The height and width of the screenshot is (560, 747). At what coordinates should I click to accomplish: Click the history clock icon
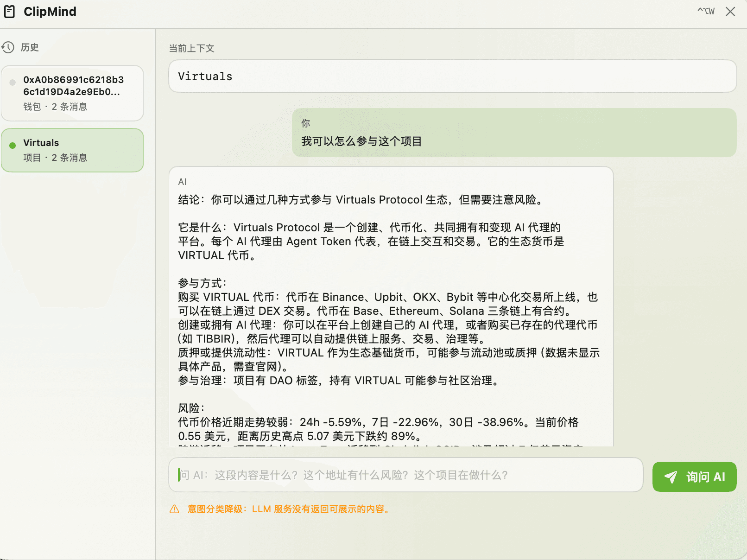(x=8, y=47)
